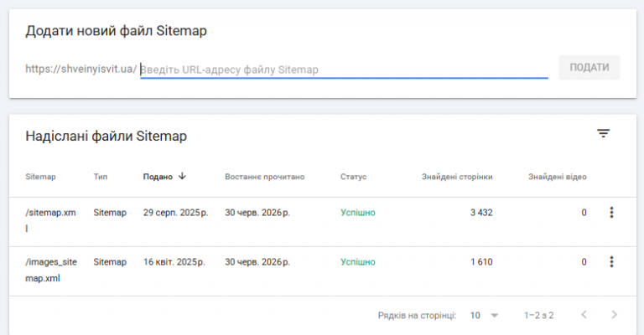This screenshot has height=335, width=644.
Task: Open more options menu for /images_sitemap.xml row
Action: (611, 261)
